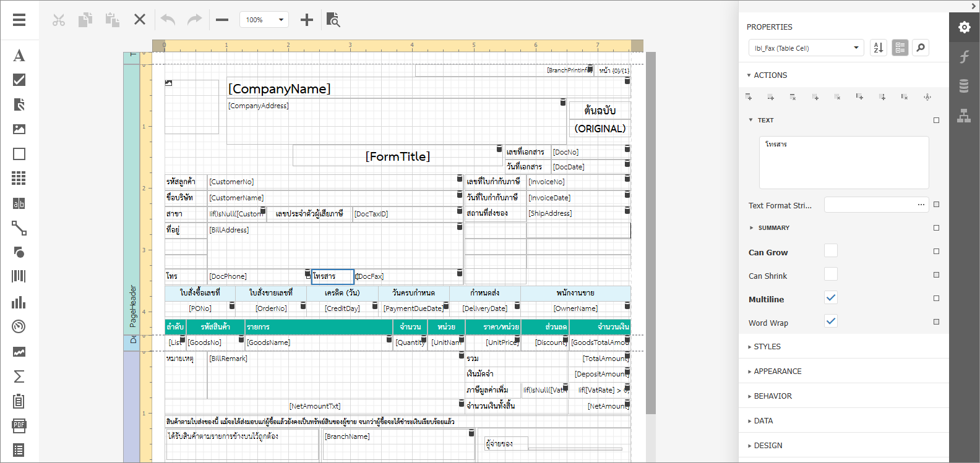
Task: Select the Chart control tool
Action: click(x=19, y=302)
